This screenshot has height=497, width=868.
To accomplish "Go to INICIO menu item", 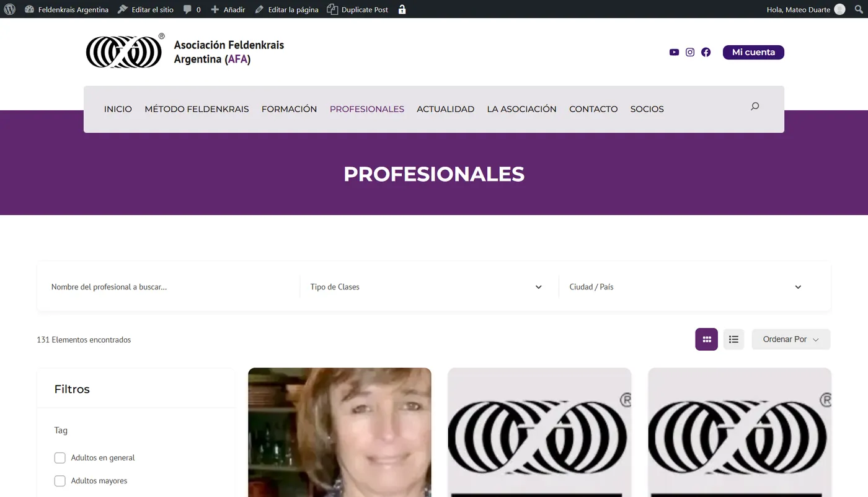I will point(118,109).
